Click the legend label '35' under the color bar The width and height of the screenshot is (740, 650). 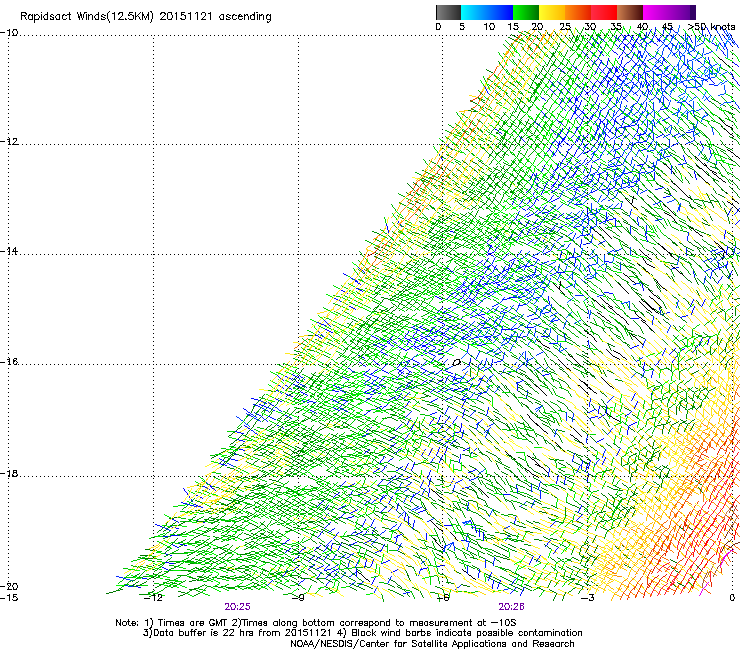[x=616, y=27]
